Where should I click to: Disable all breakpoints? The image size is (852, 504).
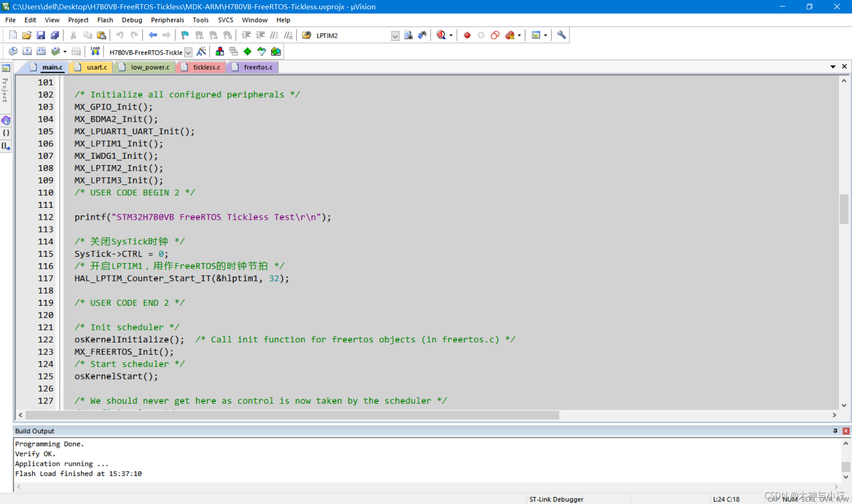pyautogui.click(x=495, y=35)
